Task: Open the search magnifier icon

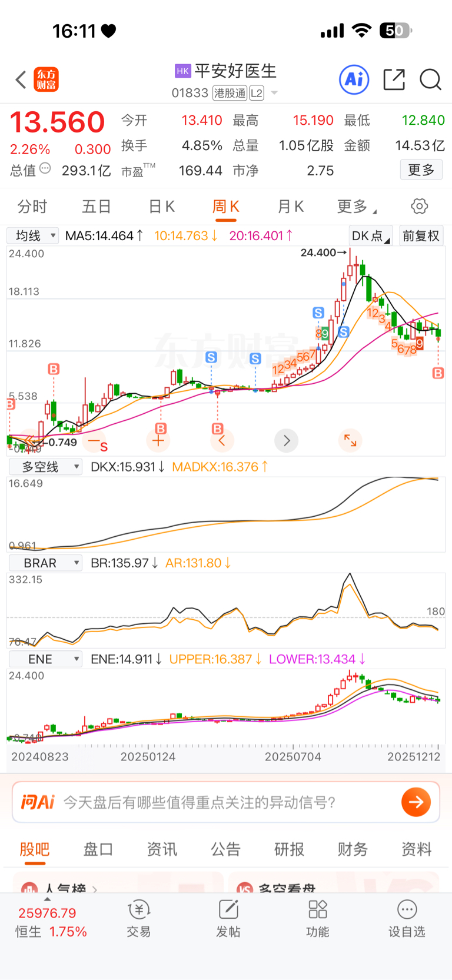Action: [x=431, y=79]
